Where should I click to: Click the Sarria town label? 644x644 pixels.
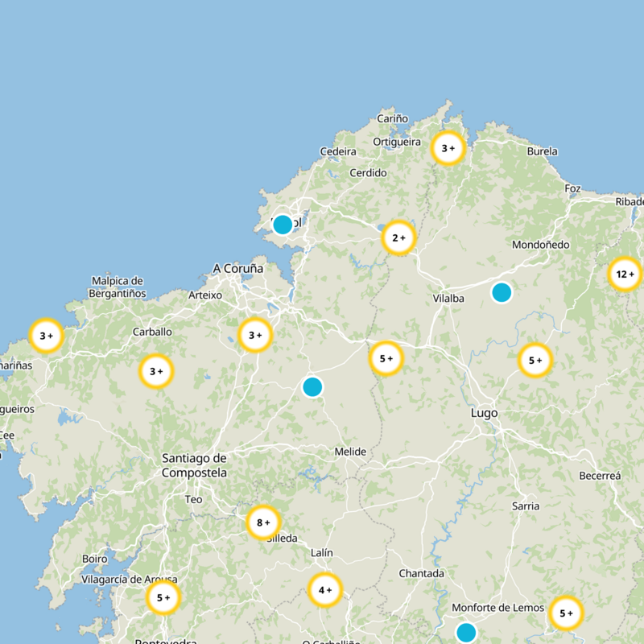[526, 506]
